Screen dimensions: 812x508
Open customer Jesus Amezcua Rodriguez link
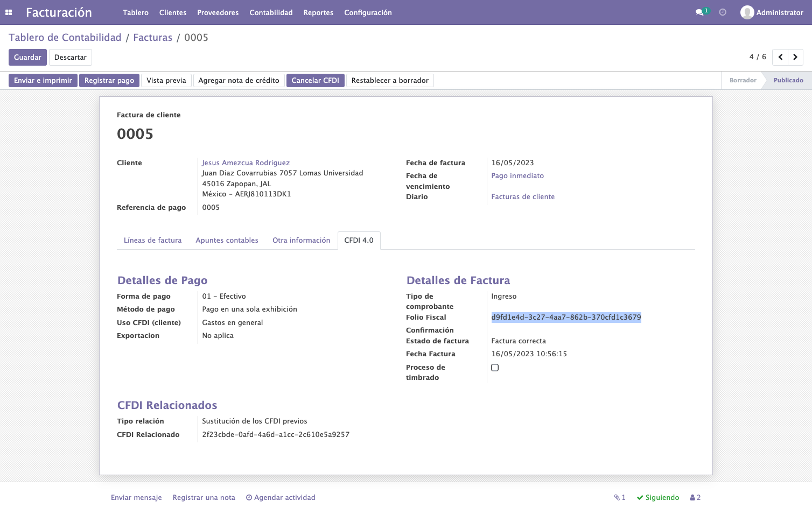click(246, 163)
